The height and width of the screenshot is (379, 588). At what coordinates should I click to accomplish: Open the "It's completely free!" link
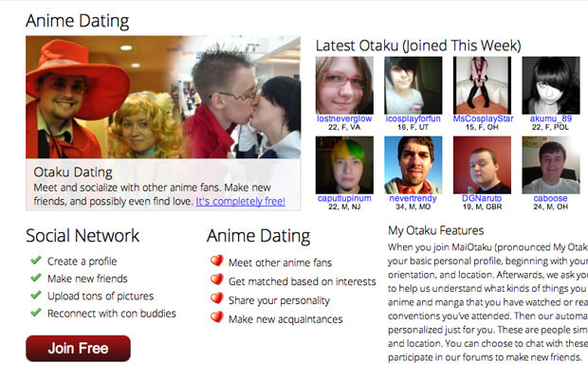[x=240, y=201]
